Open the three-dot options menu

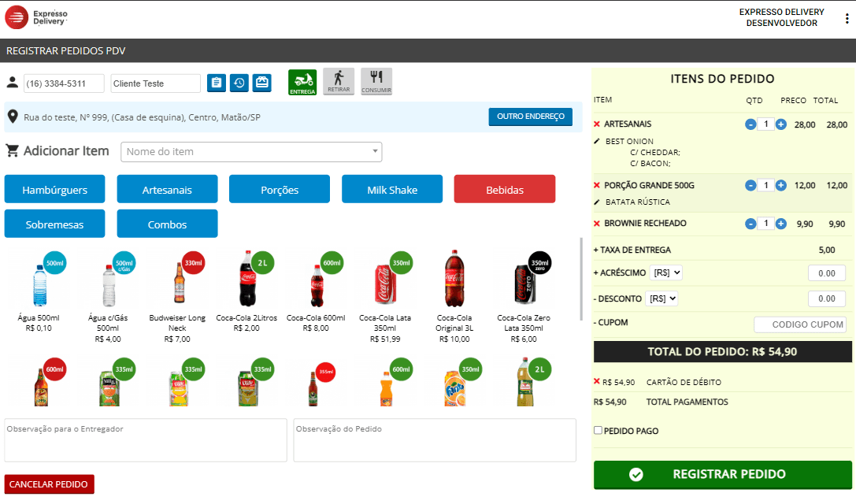pyautogui.click(x=847, y=19)
